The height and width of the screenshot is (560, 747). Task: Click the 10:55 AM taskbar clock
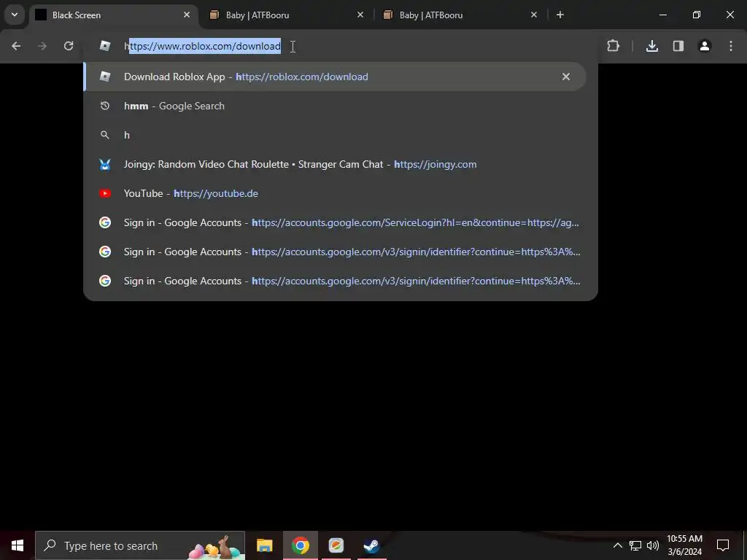684,545
